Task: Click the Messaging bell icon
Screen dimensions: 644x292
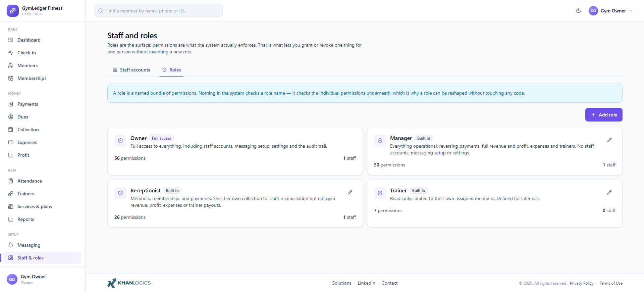Action: (x=11, y=245)
